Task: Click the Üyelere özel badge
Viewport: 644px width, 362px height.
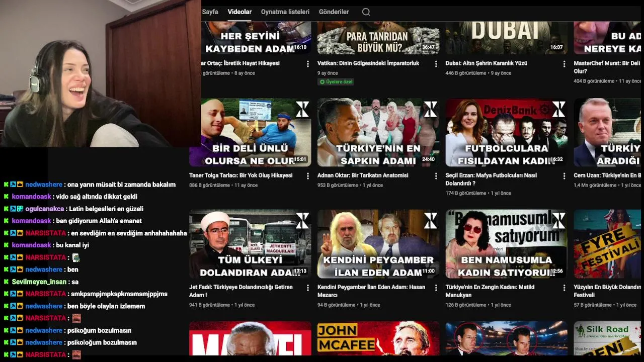Action: point(336,81)
